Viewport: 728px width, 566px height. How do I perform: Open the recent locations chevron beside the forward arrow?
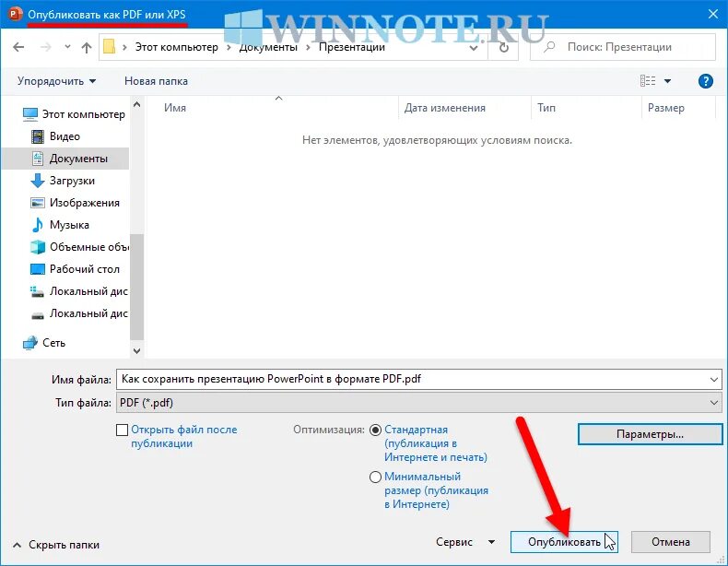[x=68, y=47]
